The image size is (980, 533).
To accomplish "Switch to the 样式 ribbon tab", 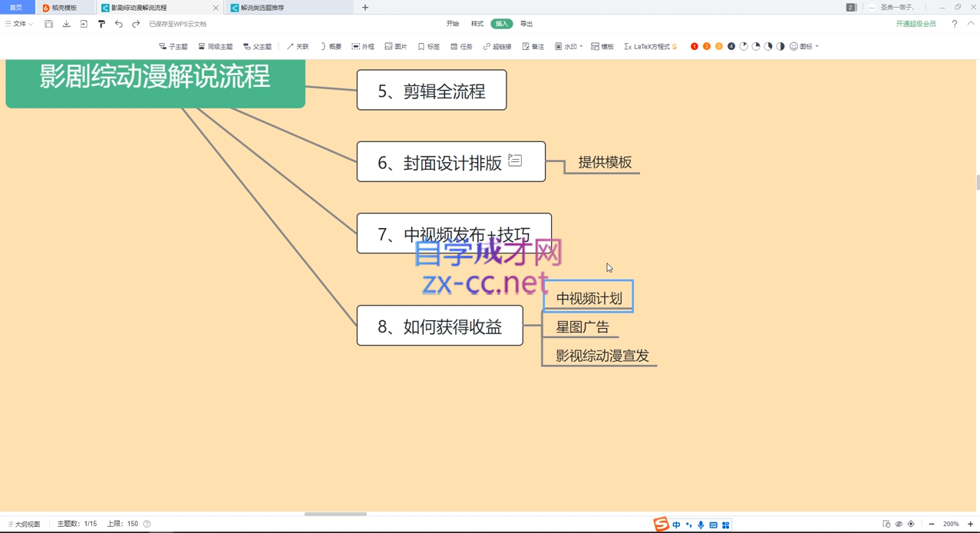I will pos(477,24).
